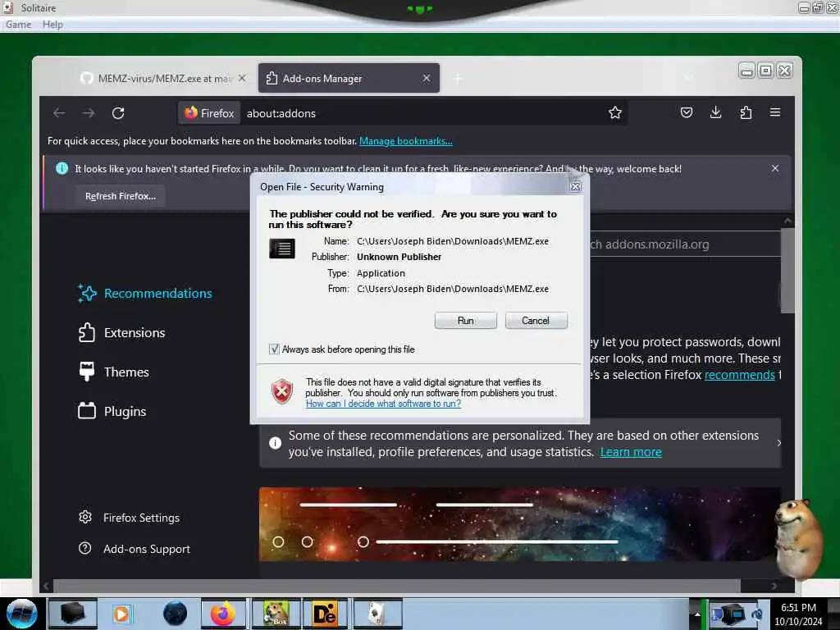
Task: Expand the personalized recommendations notice chevron
Action: [778, 443]
